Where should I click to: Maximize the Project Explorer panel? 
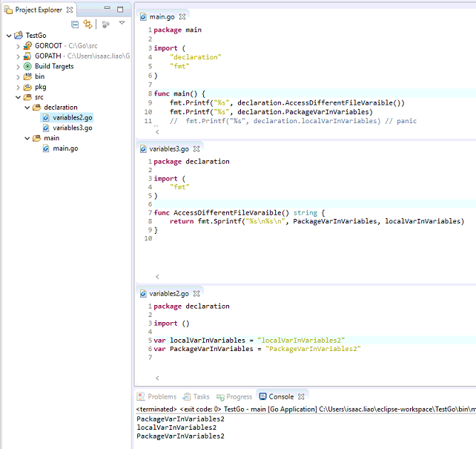coord(122,10)
